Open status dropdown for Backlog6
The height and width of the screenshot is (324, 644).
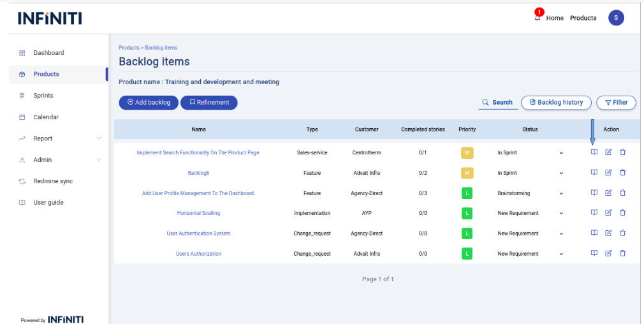(x=561, y=173)
